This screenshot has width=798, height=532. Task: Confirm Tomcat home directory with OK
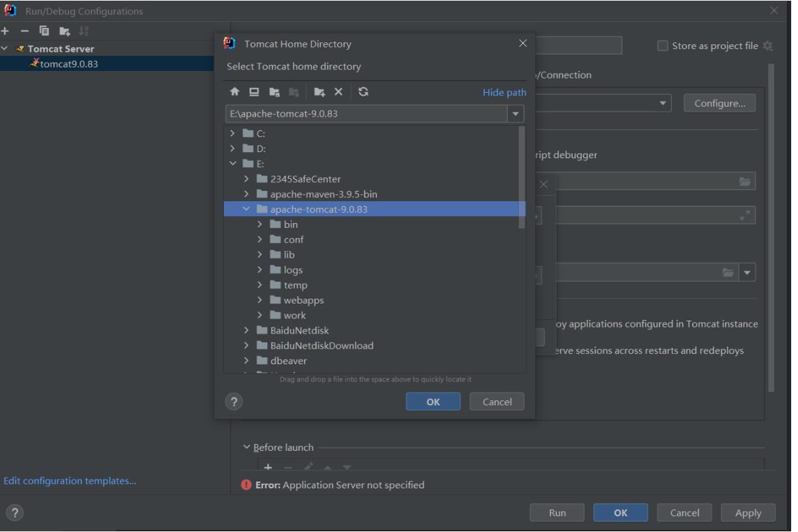(x=433, y=402)
